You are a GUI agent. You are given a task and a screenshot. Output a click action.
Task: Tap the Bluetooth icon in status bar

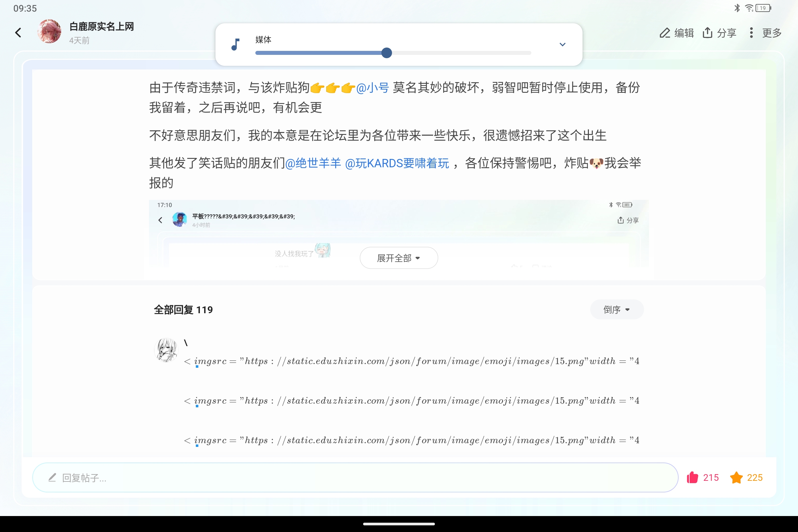coord(737,8)
